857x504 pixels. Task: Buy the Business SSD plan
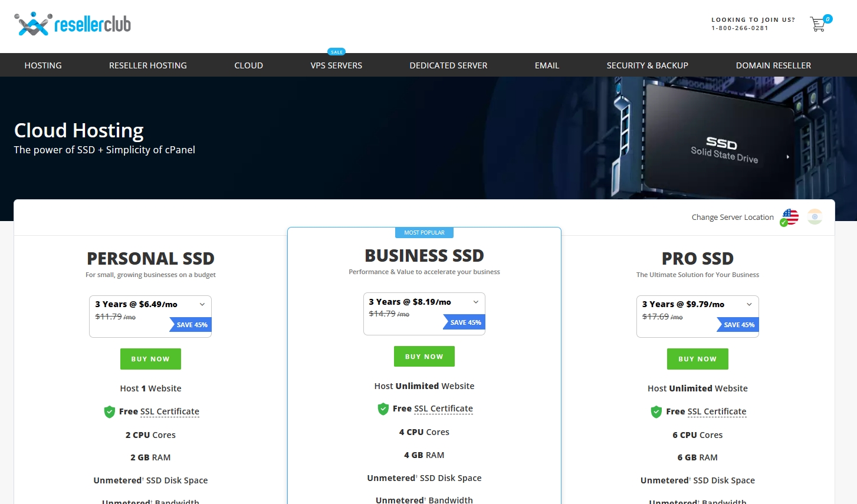coord(424,357)
